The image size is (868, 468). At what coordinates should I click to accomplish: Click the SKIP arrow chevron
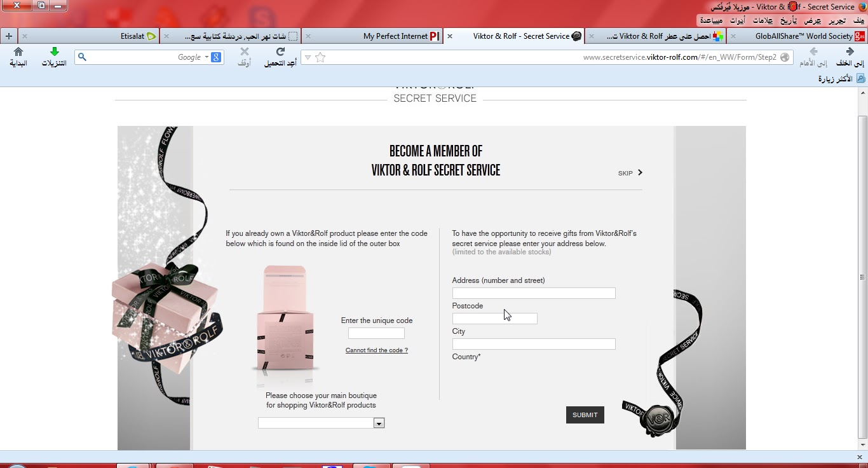pyautogui.click(x=640, y=172)
